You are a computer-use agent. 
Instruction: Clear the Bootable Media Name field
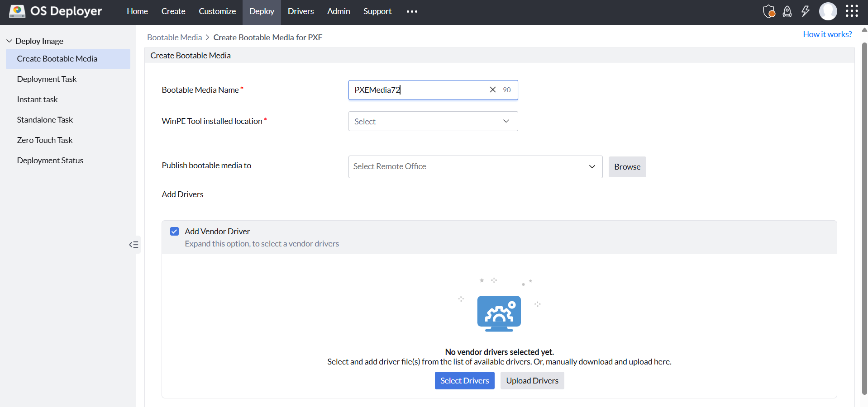pyautogui.click(x=493, y=90)
